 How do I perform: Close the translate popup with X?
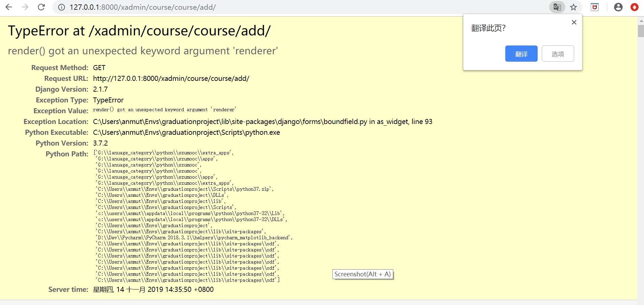coord(574,22)
